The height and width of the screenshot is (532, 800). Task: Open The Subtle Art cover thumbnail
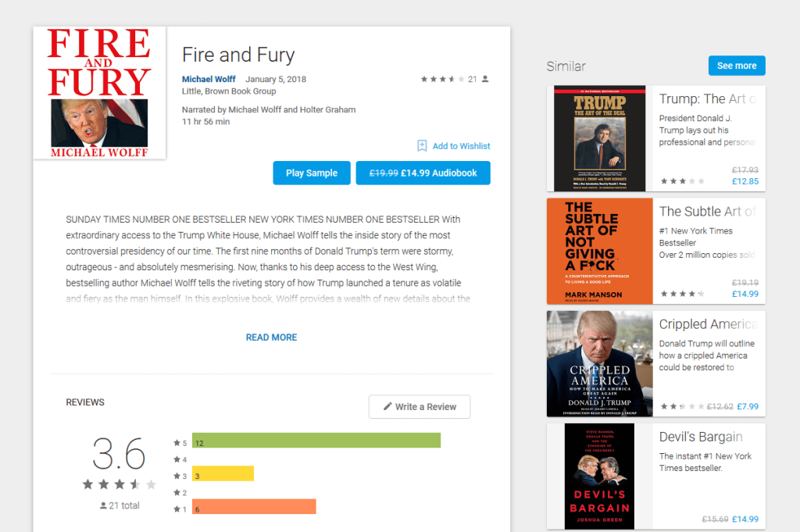[x=599, y=251]
